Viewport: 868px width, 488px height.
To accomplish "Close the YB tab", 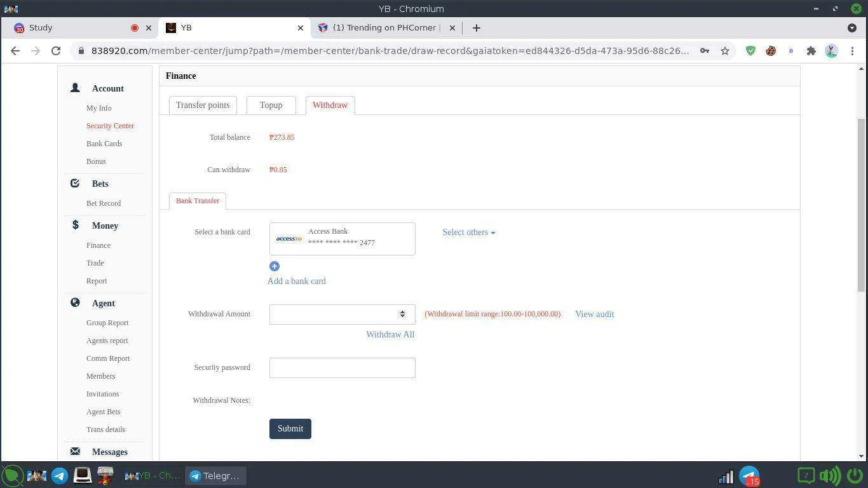I will pyautogui.click(x=301, y=28).
